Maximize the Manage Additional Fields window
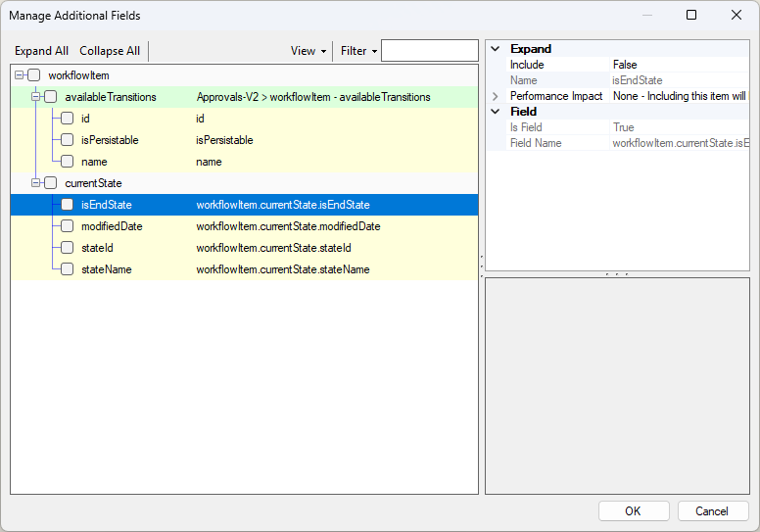760x532 pixels. click(x=691, y=15)
